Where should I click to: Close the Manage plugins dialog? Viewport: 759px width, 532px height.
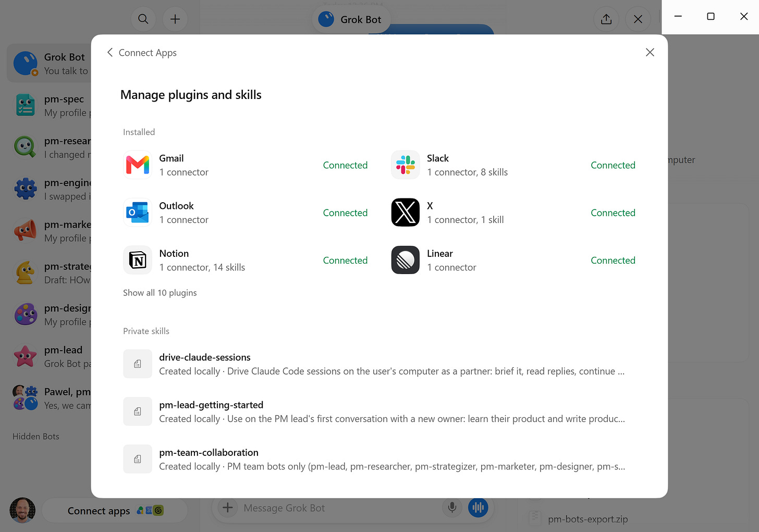click(x=650, y=52)
